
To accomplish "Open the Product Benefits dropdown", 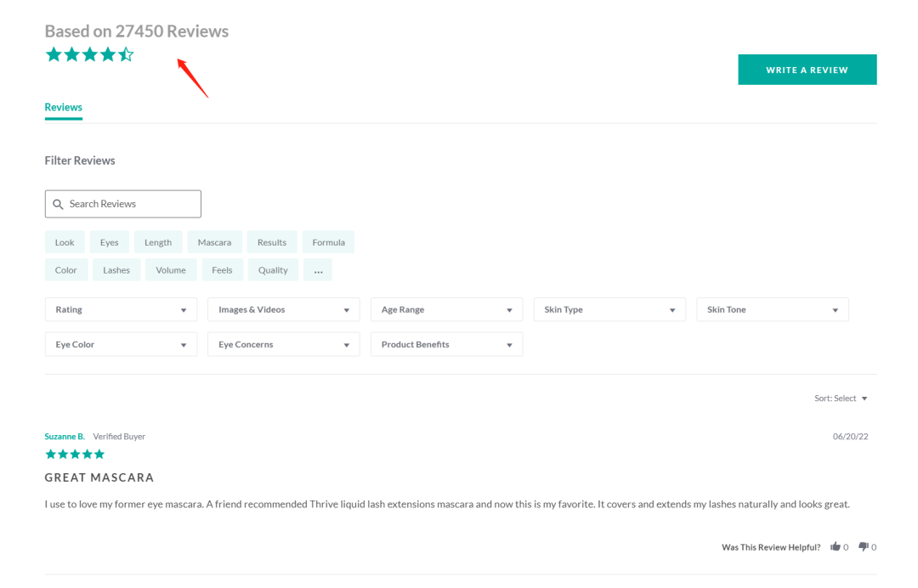I will (447, 345).
